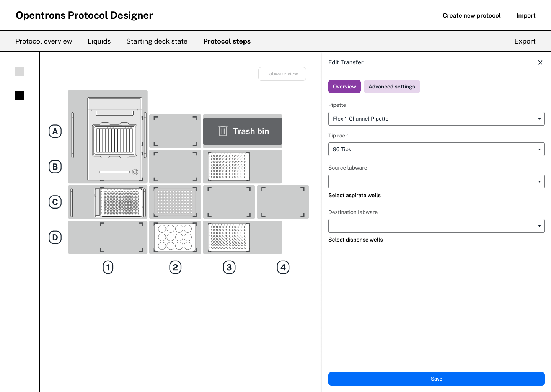551x392 pixels.
Task: Select the black step square in sidebar
Action: [20, 96]
